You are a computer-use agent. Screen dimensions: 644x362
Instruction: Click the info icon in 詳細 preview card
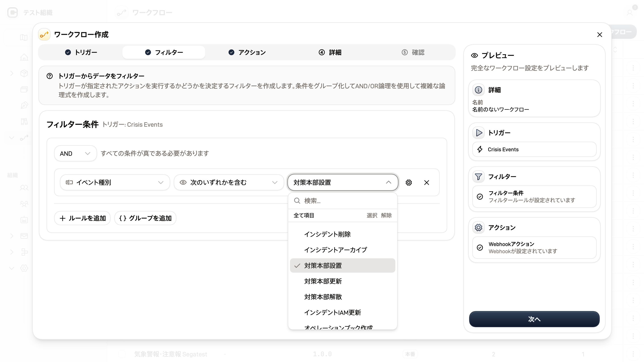tap(478, 90)
